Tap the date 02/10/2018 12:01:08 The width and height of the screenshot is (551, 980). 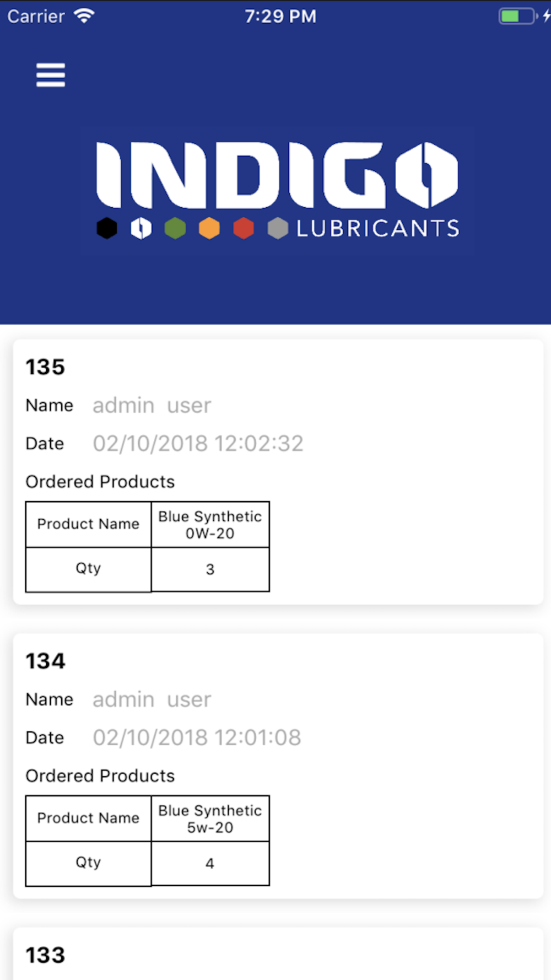tap(197, 737)
